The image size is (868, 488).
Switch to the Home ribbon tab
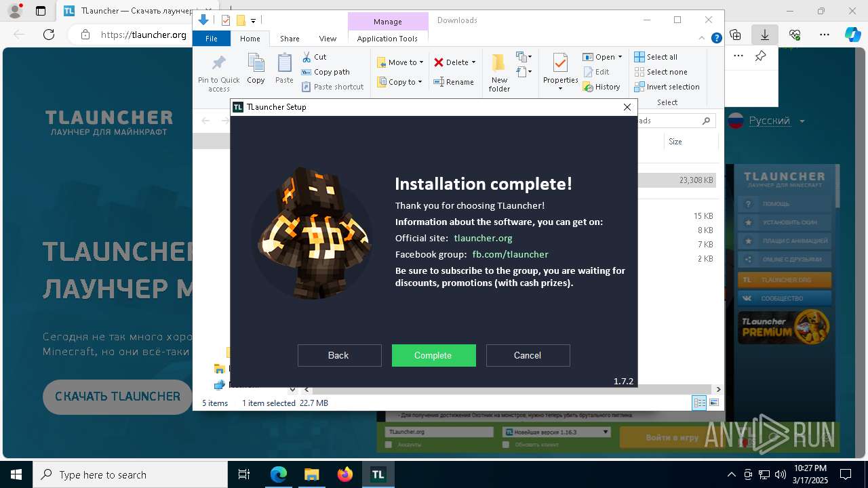[x=250, y=39]
